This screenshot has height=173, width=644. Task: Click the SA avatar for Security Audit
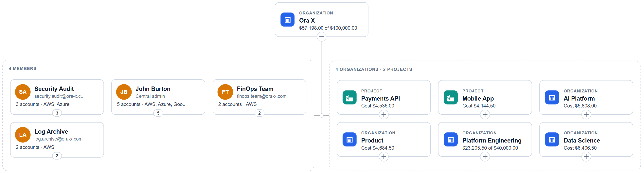[x=23, y=92]
